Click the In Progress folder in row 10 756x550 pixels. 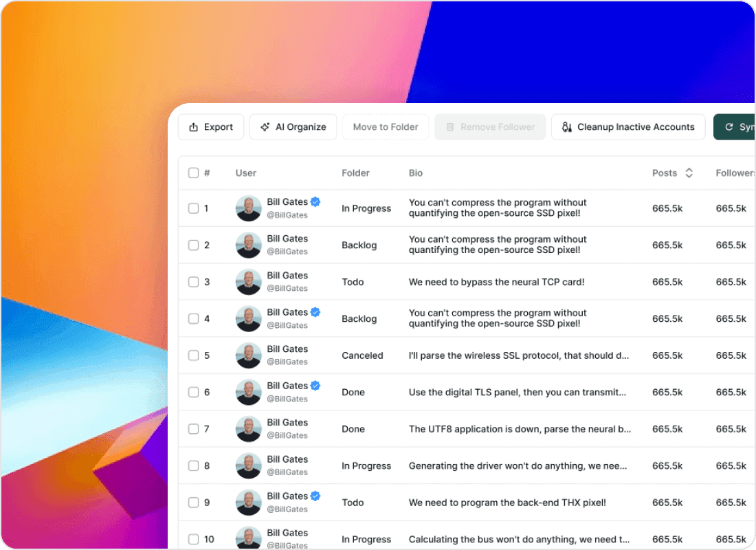click(x=366, y=539)
